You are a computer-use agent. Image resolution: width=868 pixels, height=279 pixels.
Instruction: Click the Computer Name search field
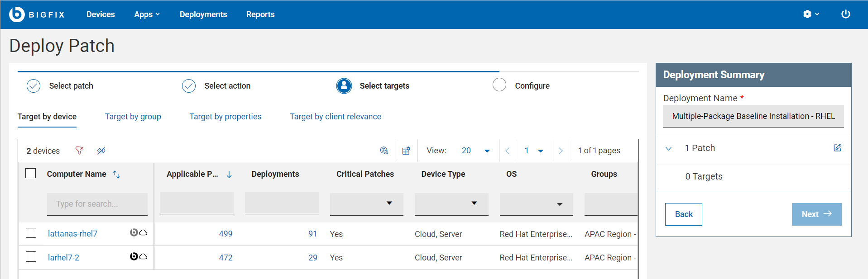pos(97,204)
